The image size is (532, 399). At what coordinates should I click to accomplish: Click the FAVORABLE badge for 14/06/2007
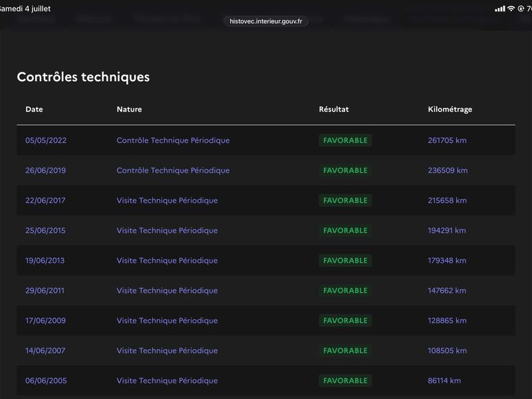click(x=345, y=350)
